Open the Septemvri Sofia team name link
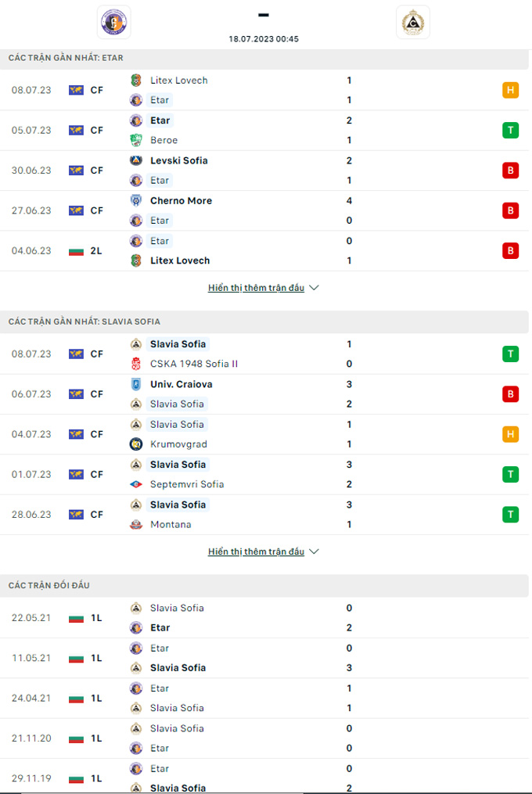This screenshot has width=532, height=794. [187, 484]
